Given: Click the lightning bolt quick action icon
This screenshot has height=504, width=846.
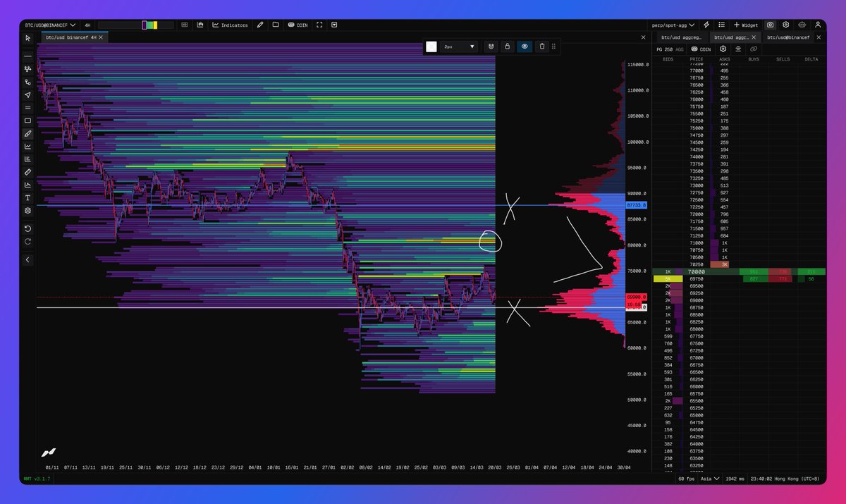Looking at the screenshot, I should pos(707,25).
